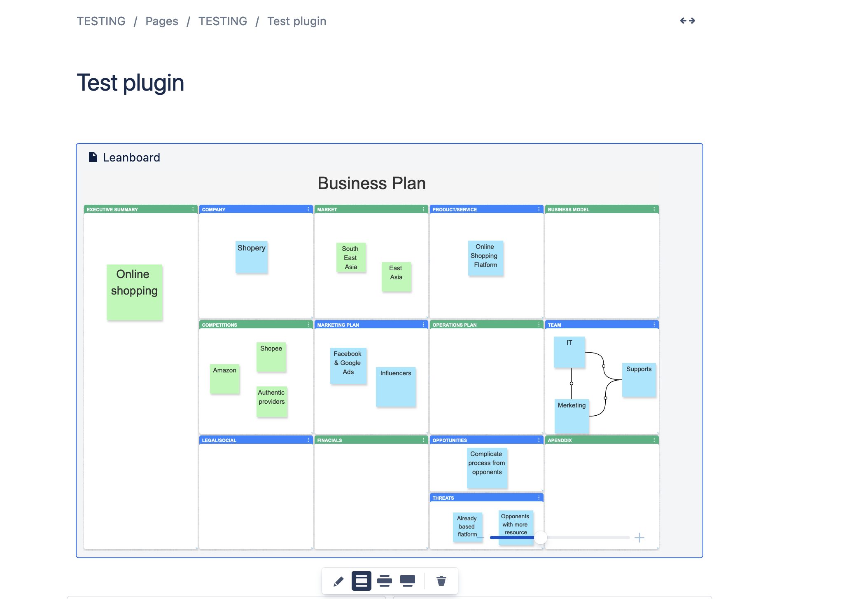
Task: Click the zoom in plus icon
Action: [639, 538]
